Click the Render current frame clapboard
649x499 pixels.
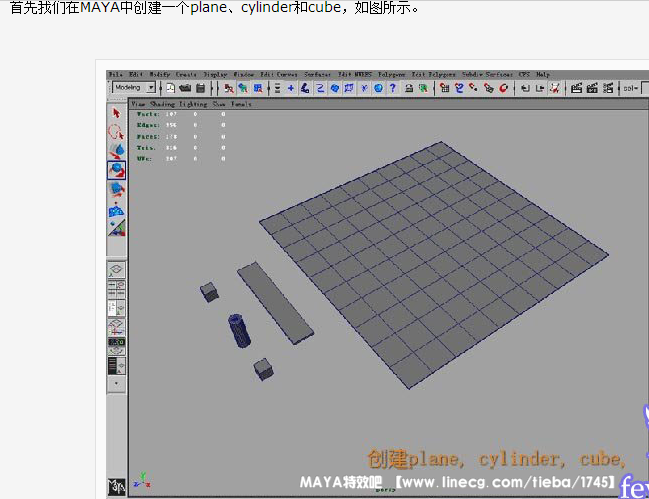577,88
